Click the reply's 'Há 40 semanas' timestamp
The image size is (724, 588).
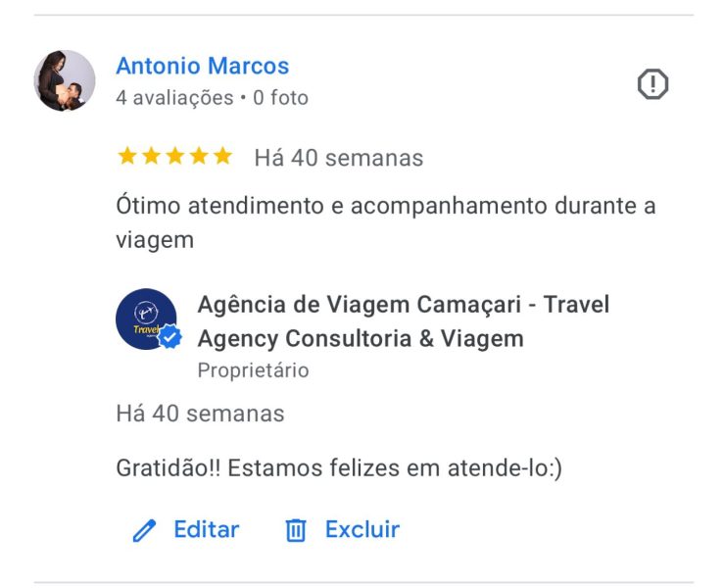click(x=200, y=414)
